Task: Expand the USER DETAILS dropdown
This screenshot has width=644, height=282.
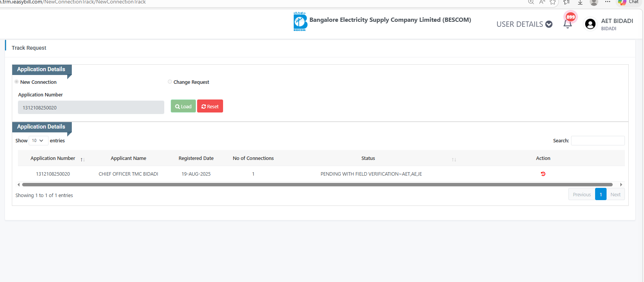Action: [x=524, y=24]
